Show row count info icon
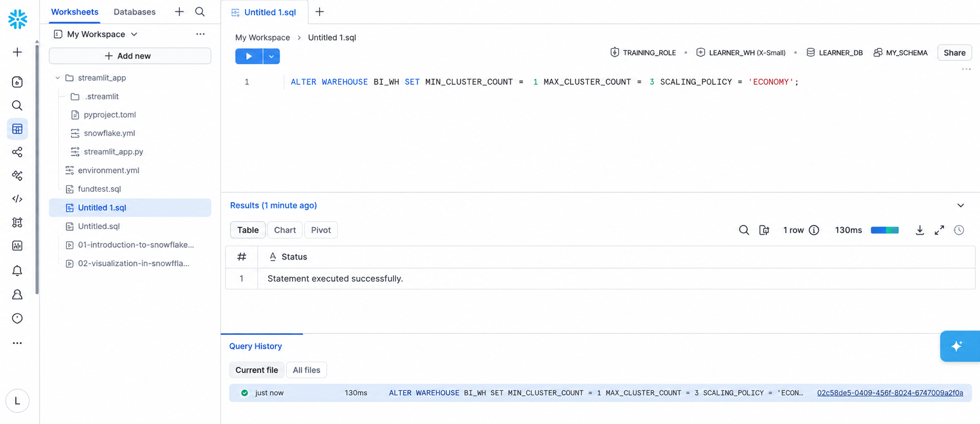This screenshot has height=424, width=980. coord(814,230)
